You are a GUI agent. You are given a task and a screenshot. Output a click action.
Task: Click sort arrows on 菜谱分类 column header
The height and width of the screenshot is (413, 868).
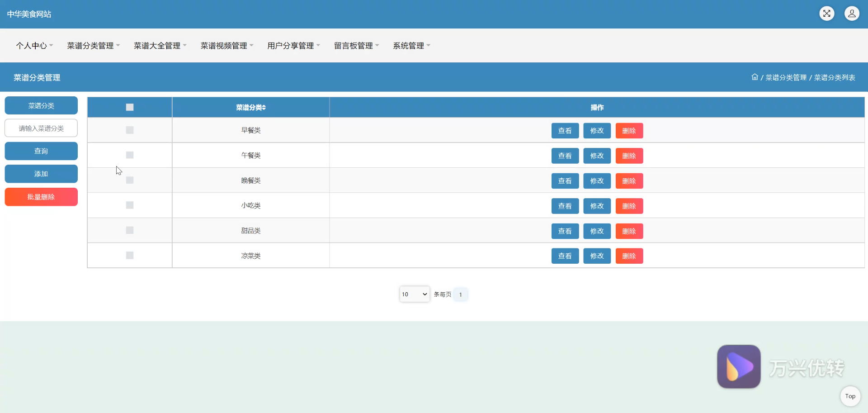(x=264, y=108)
